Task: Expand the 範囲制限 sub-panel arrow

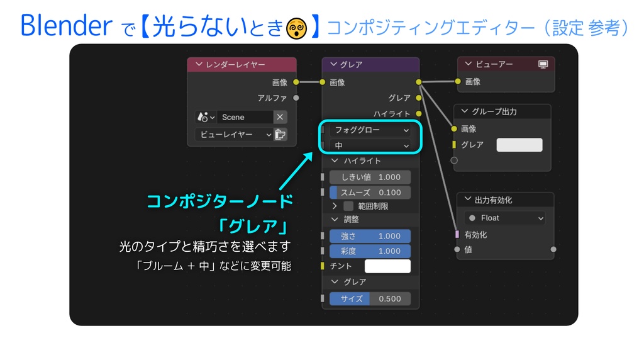Action: [x=335, y=206]
